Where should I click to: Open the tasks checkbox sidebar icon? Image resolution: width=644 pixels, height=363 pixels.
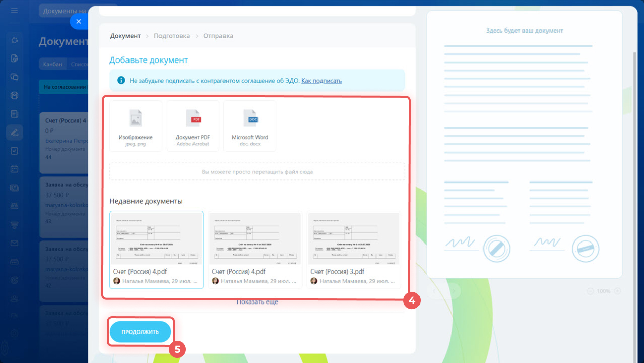point(15,150)
